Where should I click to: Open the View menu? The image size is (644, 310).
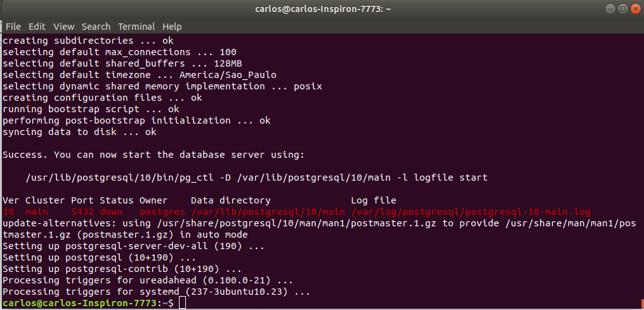(x=63, y=27)
